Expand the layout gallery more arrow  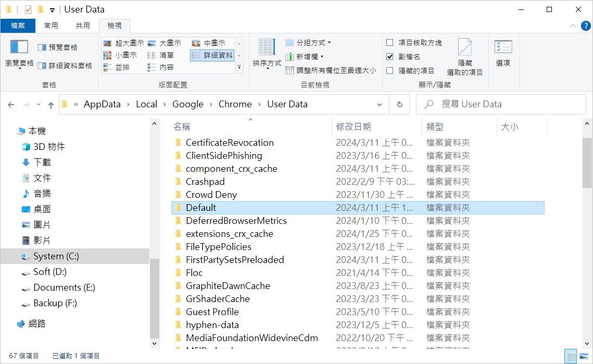pyautogui.click(x=239, y=67)
